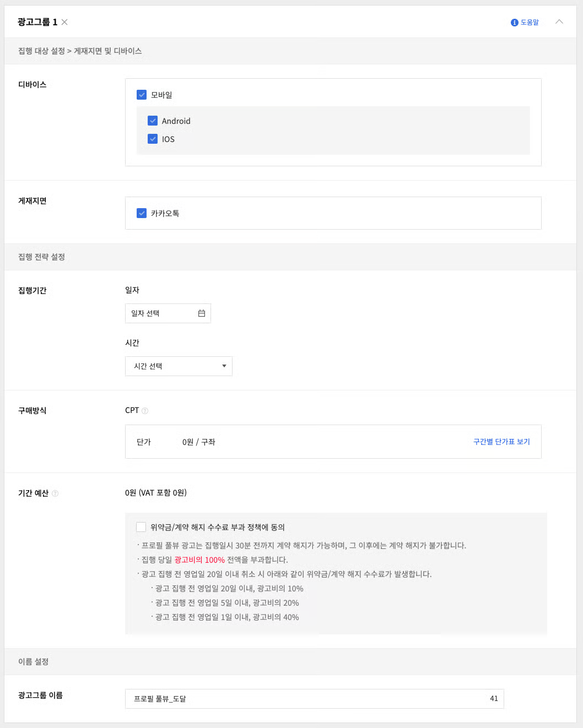Collapse the 광고그룹 1 panel with the chevron

[x=559, y=22]
